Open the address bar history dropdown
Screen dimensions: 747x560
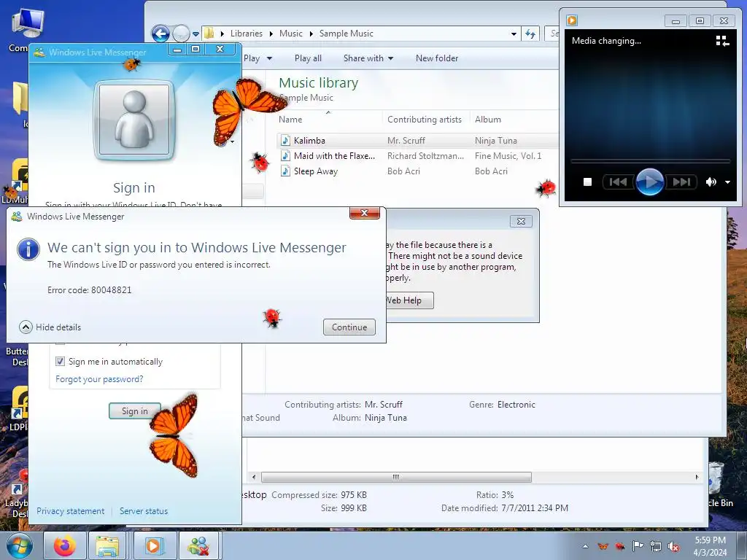[x=514, y=34]
